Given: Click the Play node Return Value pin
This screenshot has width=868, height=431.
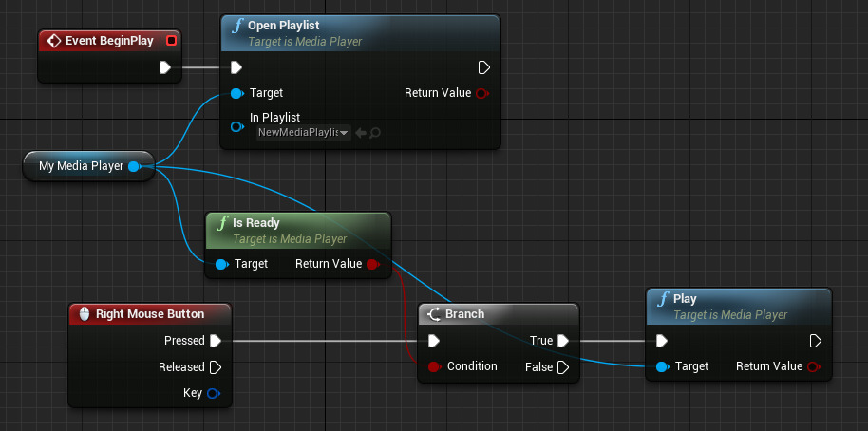Looking at the screenshot, I should pos(814,366).
